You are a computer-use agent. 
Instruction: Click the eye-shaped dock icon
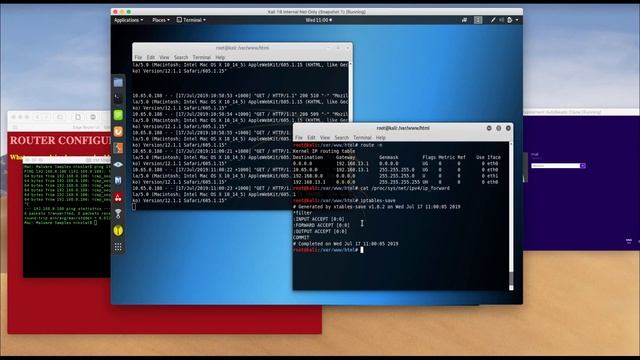(118, 164)
